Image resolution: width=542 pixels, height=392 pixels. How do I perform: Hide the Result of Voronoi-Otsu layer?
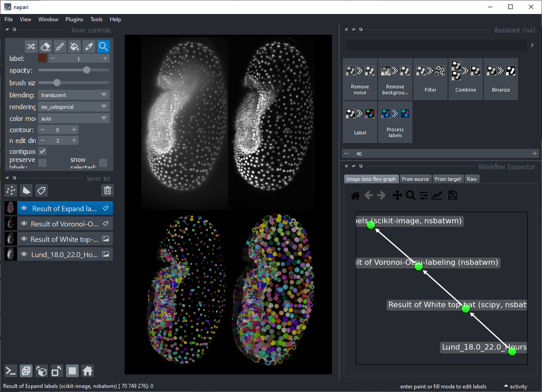(x=24, y=224)
